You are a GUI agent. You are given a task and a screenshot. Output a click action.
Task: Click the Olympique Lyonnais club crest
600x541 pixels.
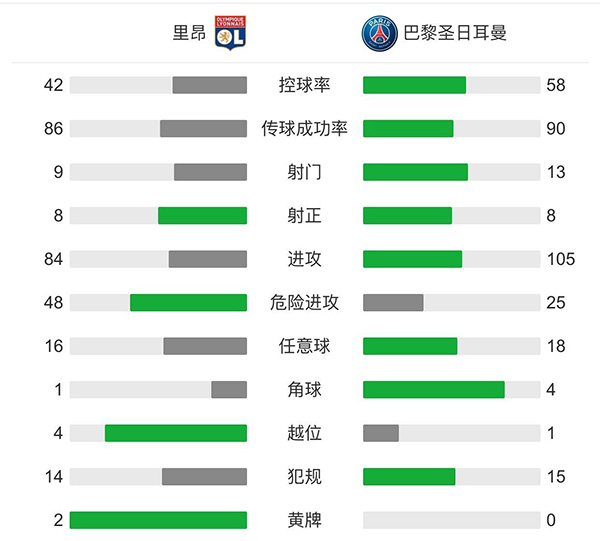point(230,34)
